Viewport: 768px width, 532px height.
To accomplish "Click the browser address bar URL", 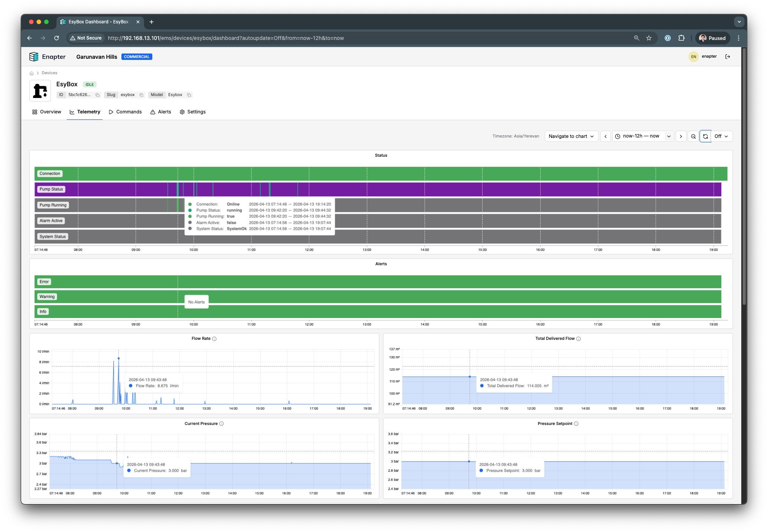I will (x=225, y=38).
